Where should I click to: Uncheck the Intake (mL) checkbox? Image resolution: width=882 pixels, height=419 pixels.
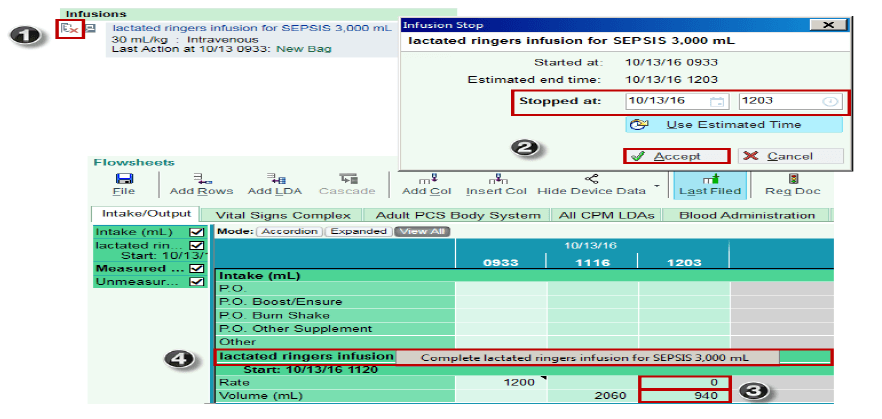[x=196, y=232]
